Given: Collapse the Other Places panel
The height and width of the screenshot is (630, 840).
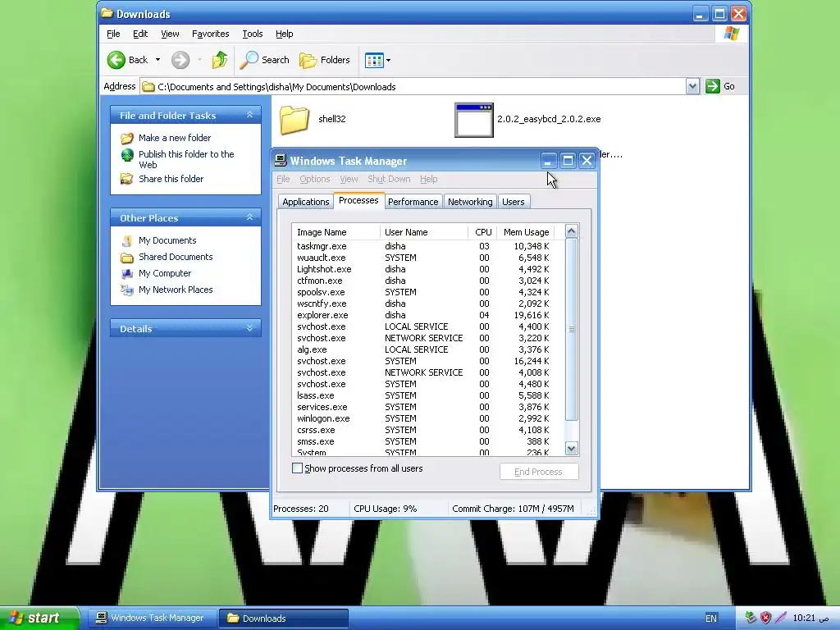Looking at the screenshot, I should 249,217.
